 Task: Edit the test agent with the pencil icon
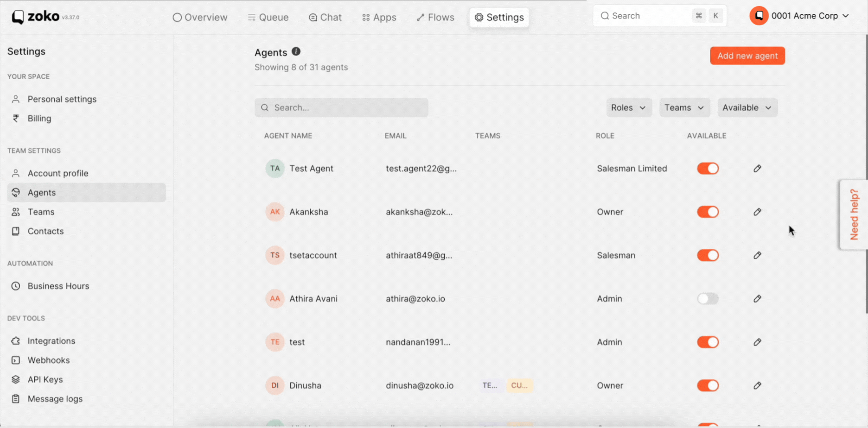[x=757, y=342]
